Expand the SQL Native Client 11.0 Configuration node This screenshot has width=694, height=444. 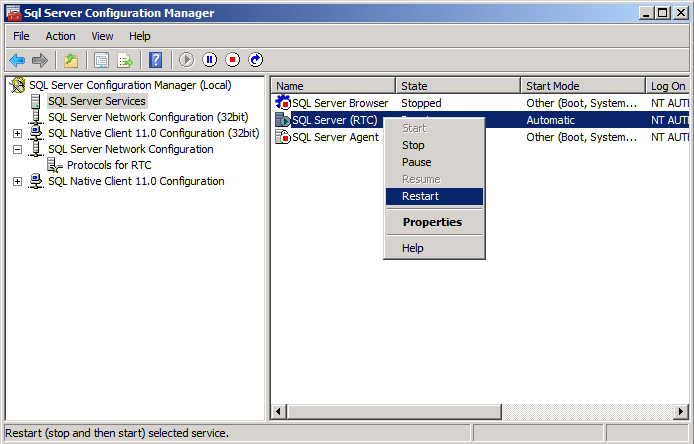pyautogui.click(x=17, y=181)
